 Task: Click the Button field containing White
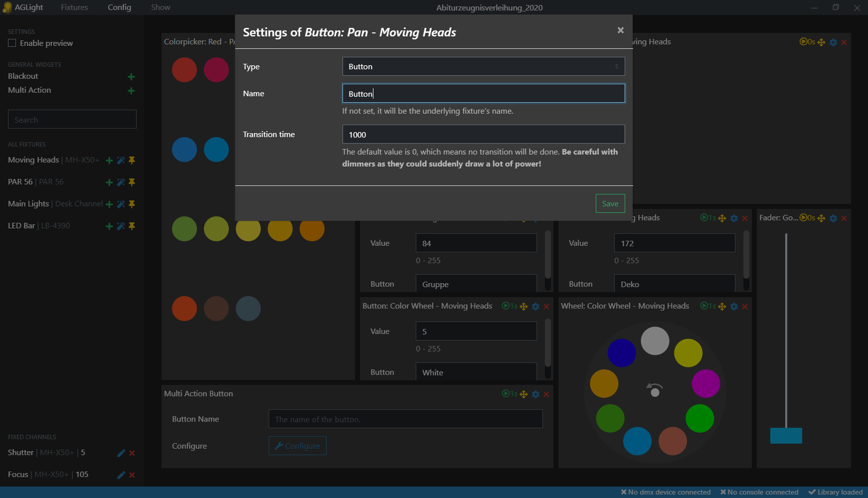pos(476,371)
